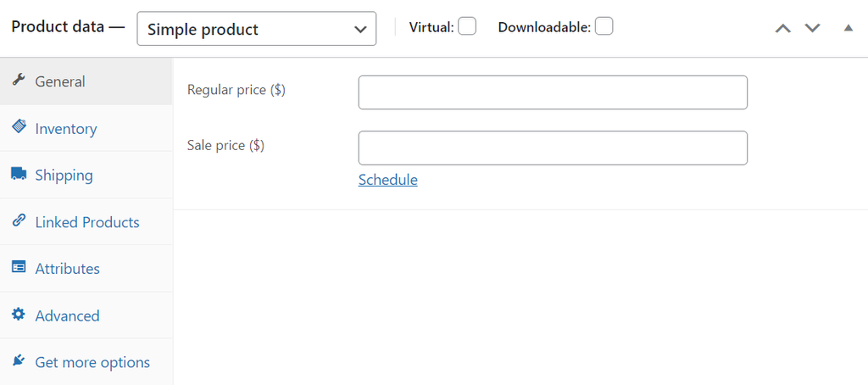Select the Linked Products tab
868x385 pixels.
pyautogui.click(x=87, y=222)
